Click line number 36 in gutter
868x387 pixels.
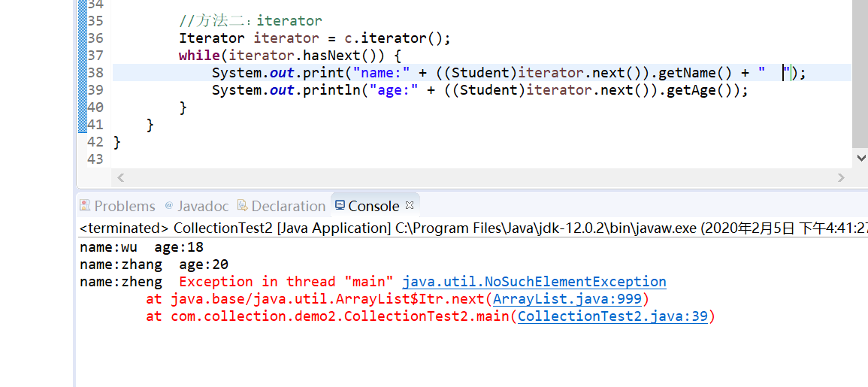(95, 38)
